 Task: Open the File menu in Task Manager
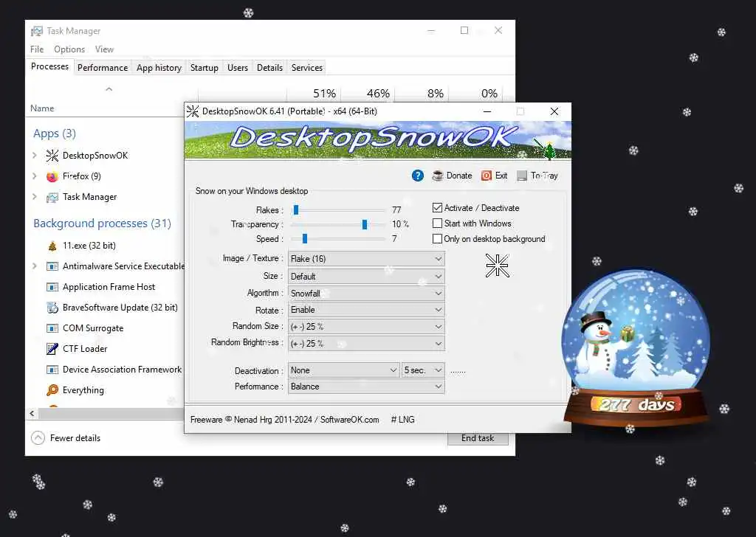(x=37, y=49)
